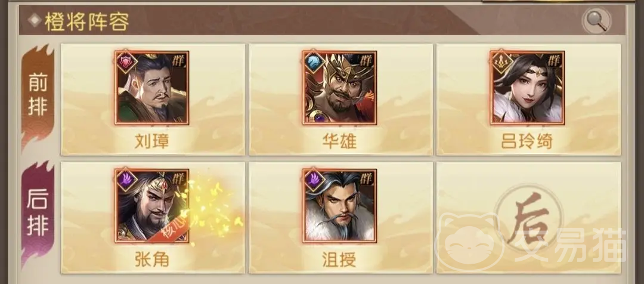Select Zhang Jiao (张角) core hero portrait
This screenshot has width=644, height=284.
pos(151,205)
